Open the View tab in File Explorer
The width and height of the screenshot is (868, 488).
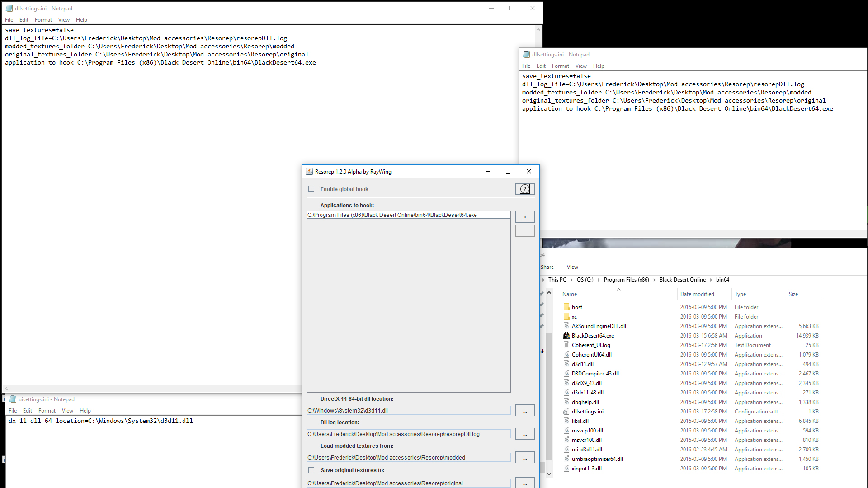pos(572,267)
